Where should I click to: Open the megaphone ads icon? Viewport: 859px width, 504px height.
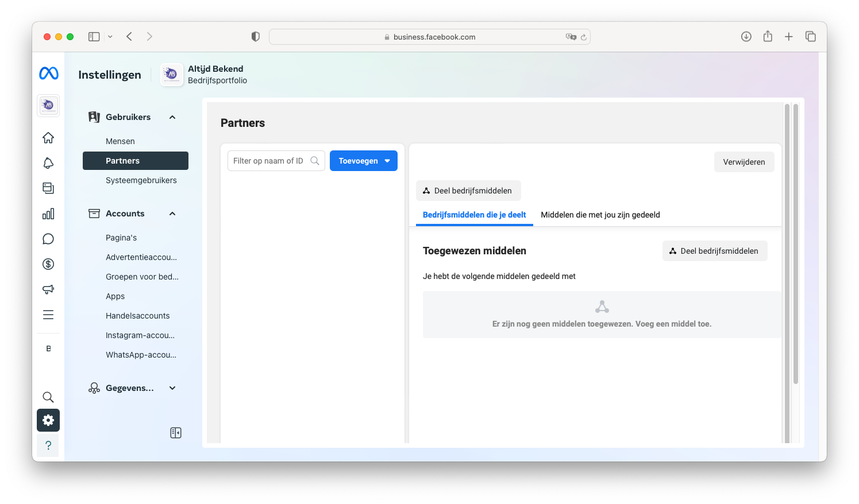(48, 289)
